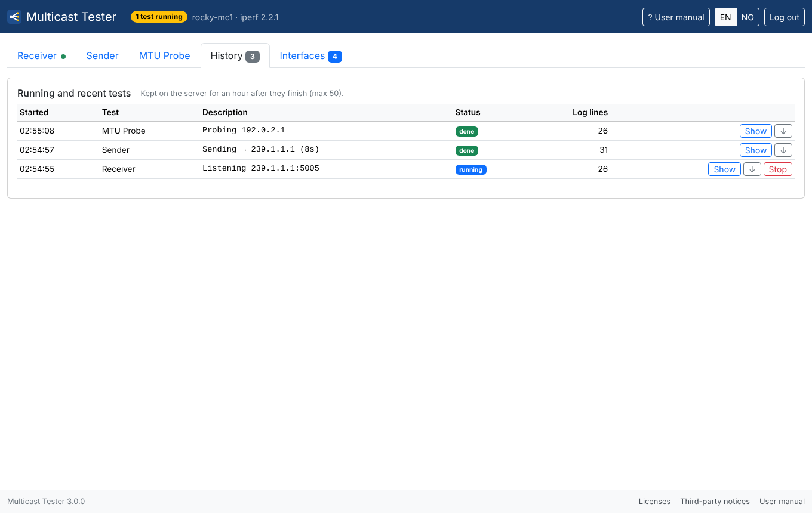Open the Receiver tab
The image size is (812, 513).
point(41,55)
